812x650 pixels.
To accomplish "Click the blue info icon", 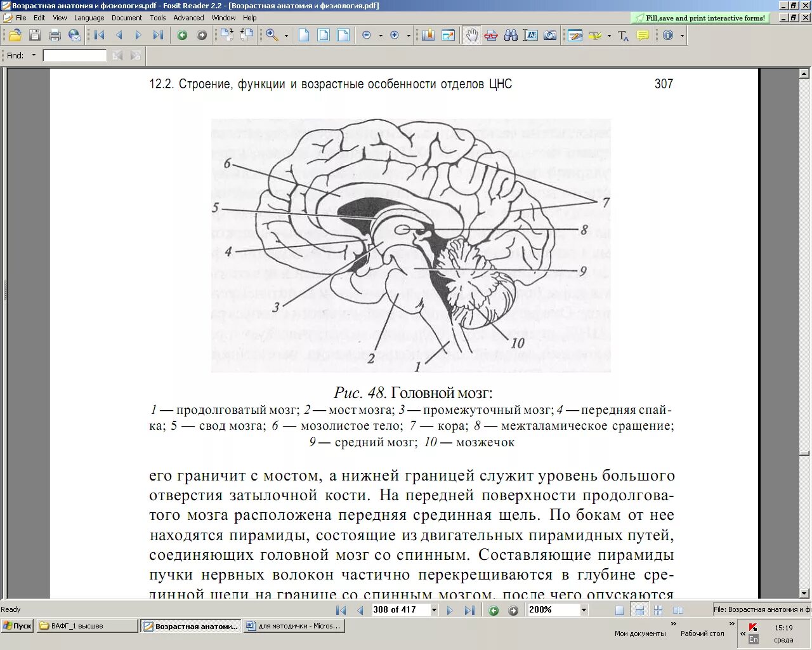I will [668, 36].
